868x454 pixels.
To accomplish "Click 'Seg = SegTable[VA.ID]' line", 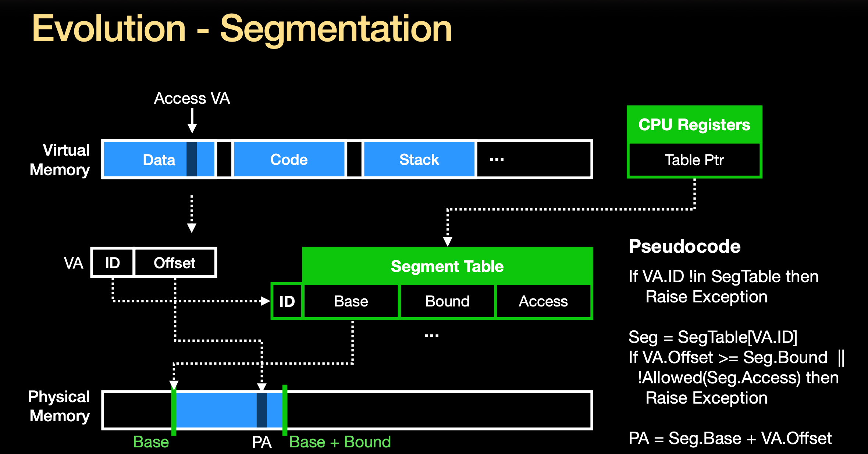I will tap(713, 337).
